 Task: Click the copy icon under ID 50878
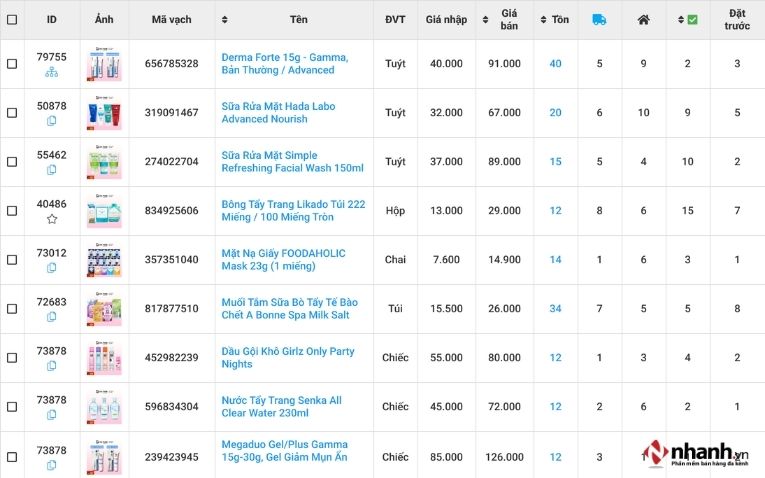pos(52,121)
